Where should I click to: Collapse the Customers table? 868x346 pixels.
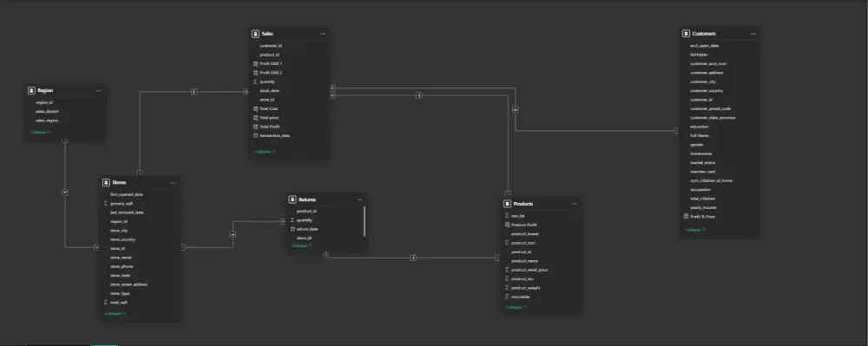[x=696, y=230]
